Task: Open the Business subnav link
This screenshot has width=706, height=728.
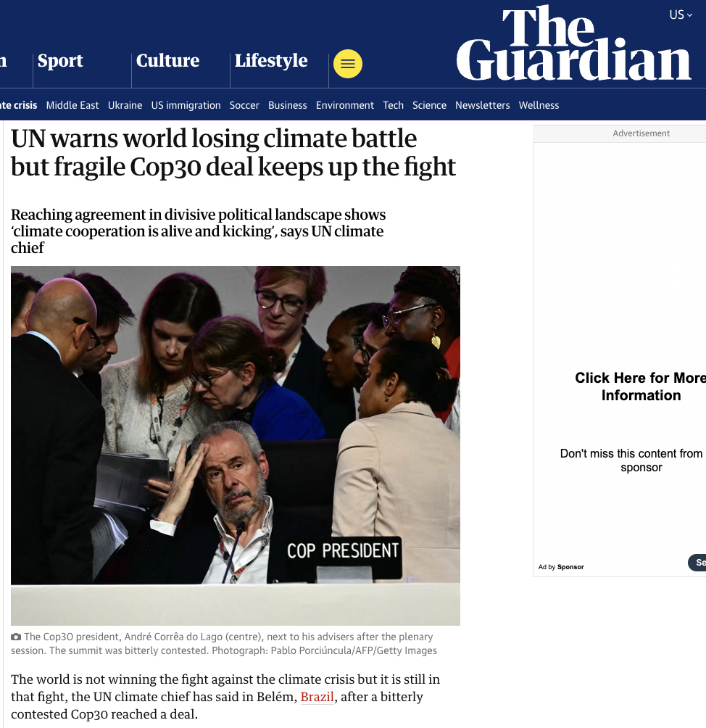Action: [x=287, y=105]
